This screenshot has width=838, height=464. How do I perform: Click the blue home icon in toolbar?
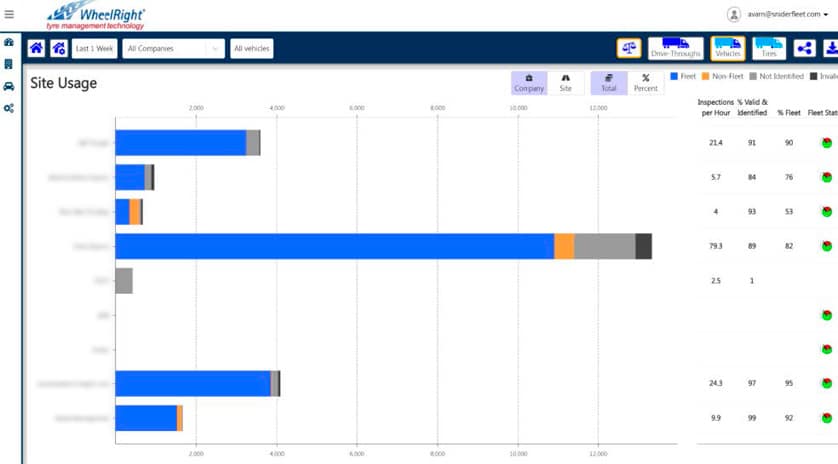[x=36, y=48]
